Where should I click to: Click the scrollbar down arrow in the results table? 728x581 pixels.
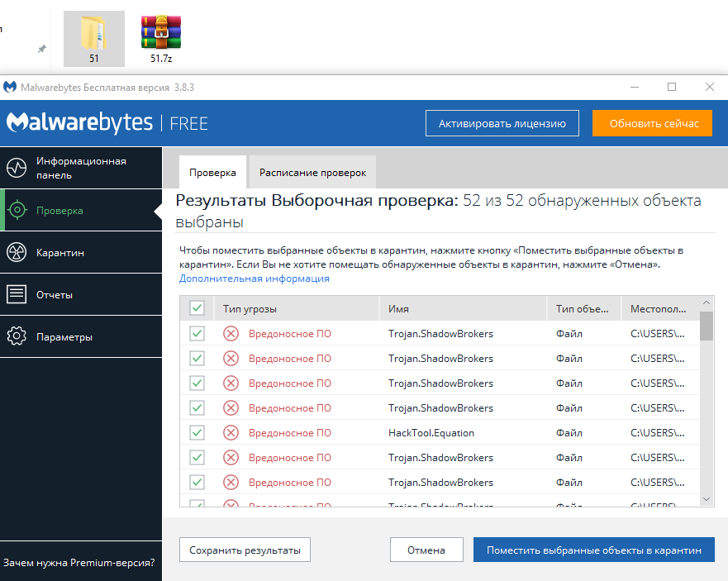[x=707, y=499]
